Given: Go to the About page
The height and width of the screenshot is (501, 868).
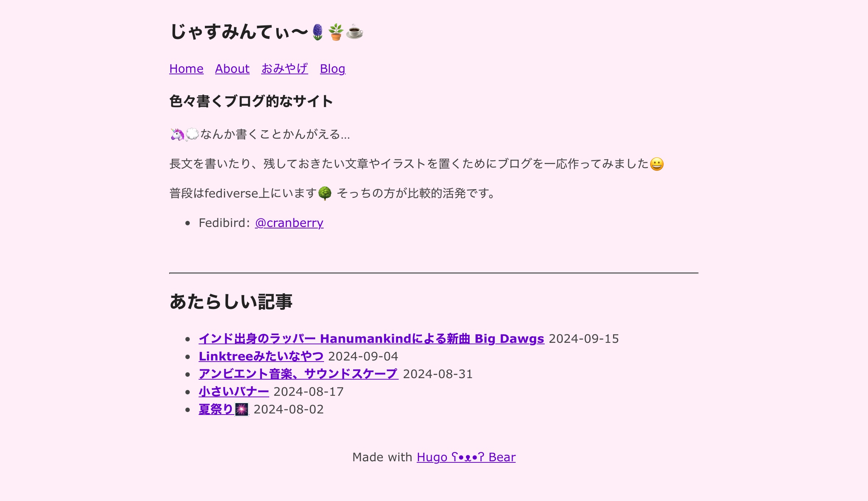Looking at the screenshot, I should (232, 69).
